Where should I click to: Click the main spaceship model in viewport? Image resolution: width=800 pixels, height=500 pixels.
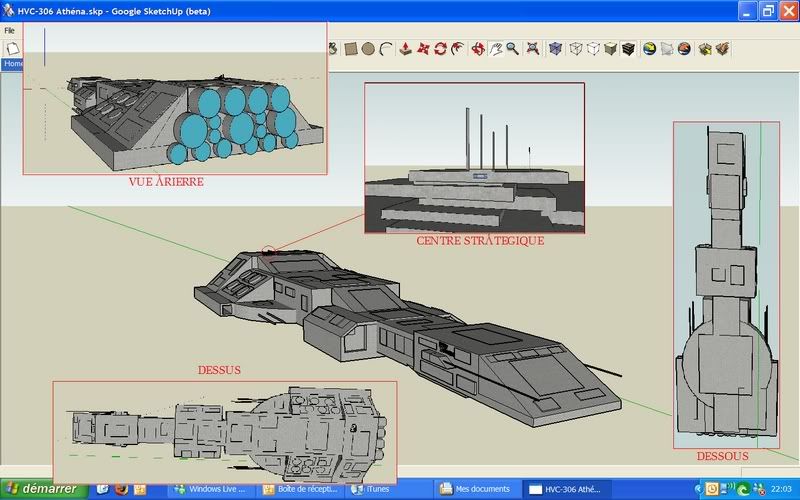[408, 337]
